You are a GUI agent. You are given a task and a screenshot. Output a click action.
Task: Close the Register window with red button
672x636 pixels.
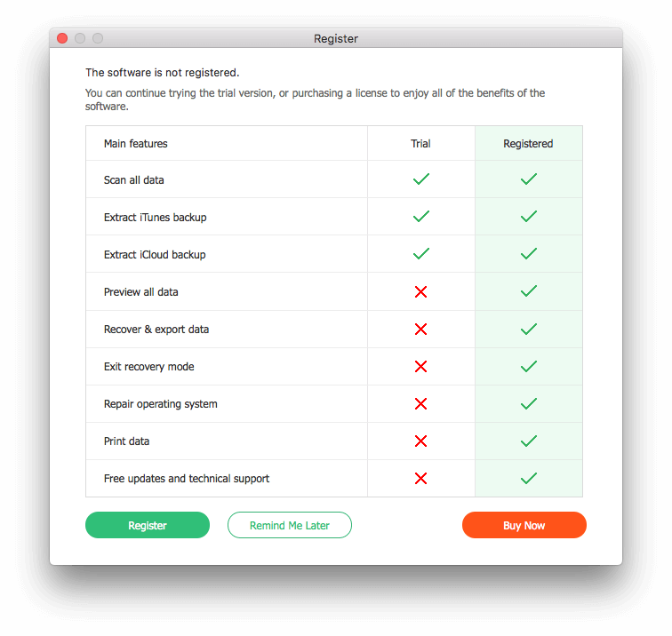(62, 38)
